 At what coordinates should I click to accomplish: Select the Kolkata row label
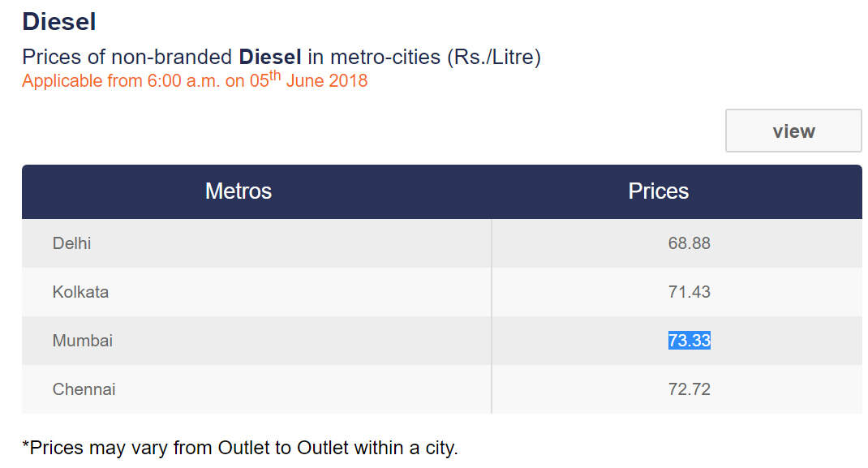(x=80, y=292)
